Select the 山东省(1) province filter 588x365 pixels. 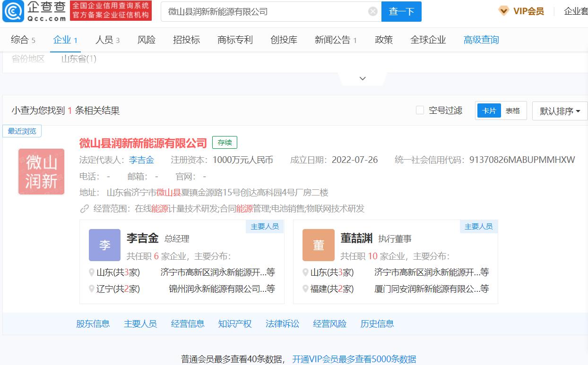[x=78, y=59]
